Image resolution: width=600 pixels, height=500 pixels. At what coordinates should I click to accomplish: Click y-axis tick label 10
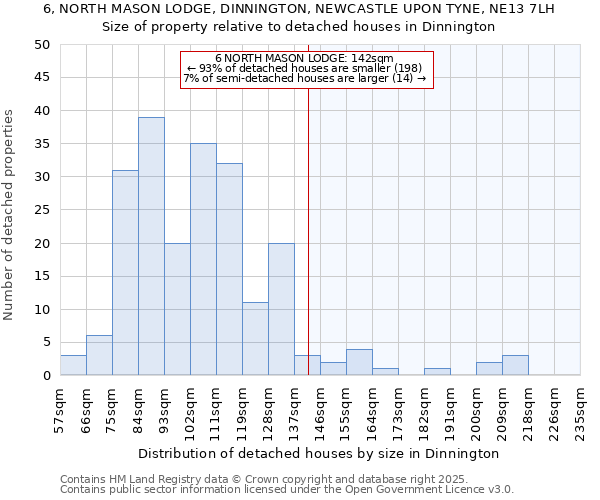tap(42, 309)
